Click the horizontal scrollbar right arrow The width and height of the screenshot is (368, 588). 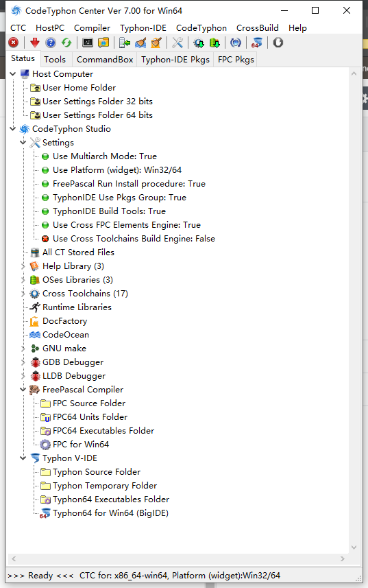[x=342, y=558]
